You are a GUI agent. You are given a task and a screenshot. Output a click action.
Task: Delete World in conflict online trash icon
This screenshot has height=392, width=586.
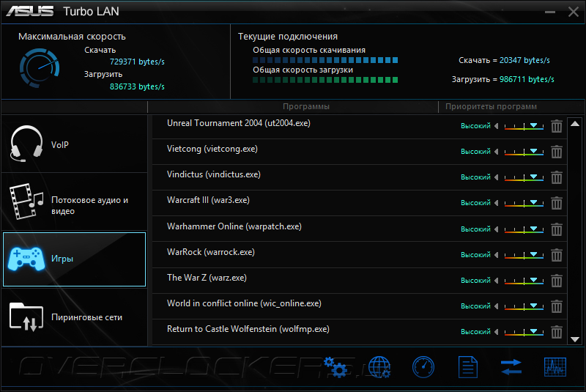557,306
